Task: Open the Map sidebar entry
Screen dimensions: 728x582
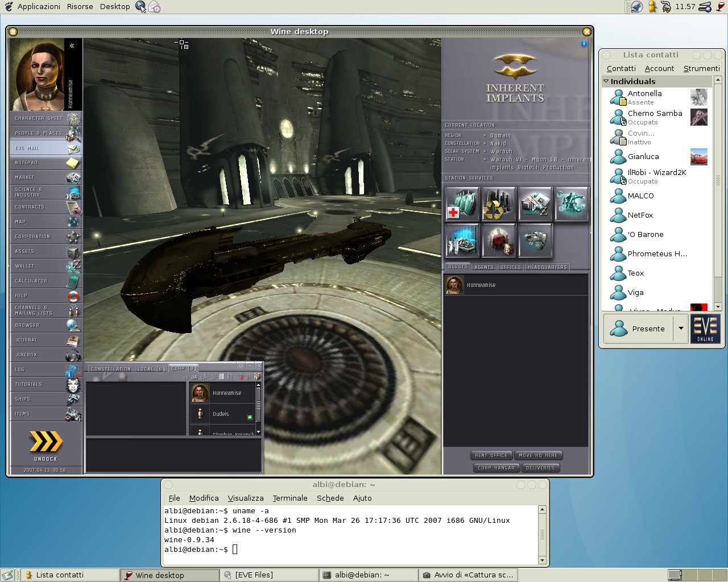Action: click(46, 222)
